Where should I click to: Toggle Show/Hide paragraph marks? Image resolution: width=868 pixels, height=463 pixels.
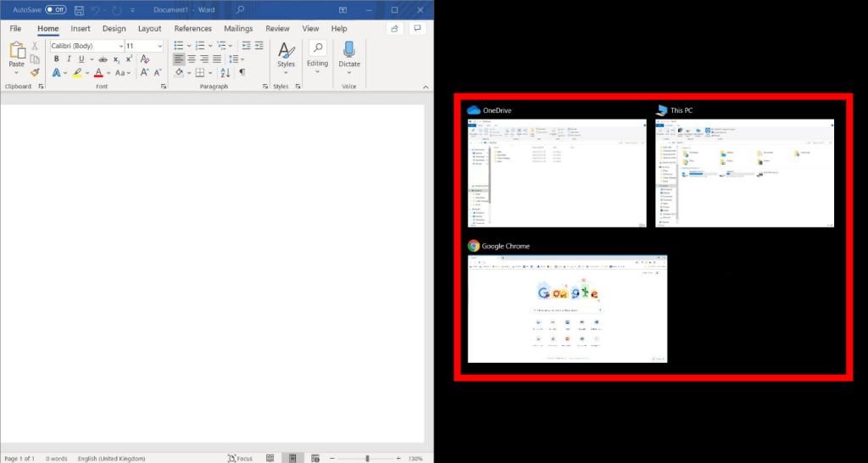242,73
